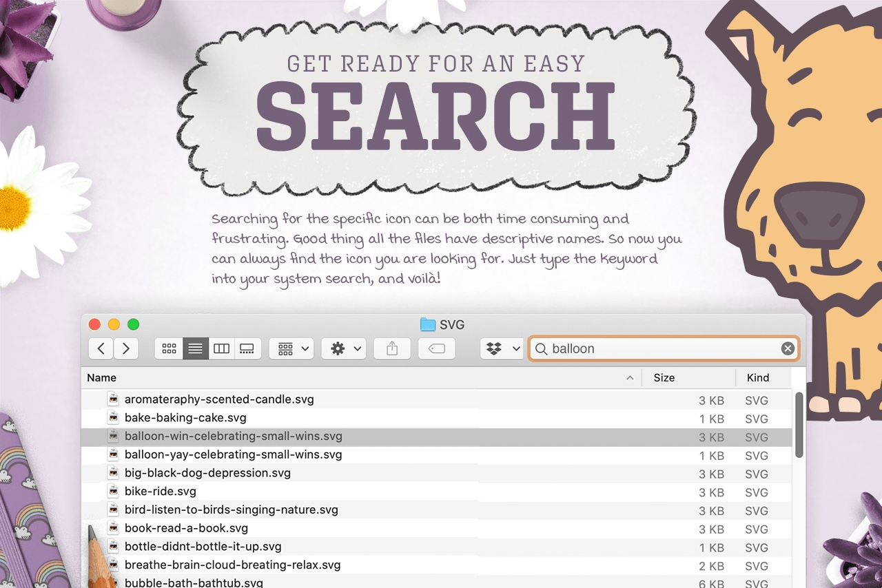Select balloon-yay-celebrating-small-wins.svg file
The width and height of the screenshot is (882, 588).
tap(233, 455)
